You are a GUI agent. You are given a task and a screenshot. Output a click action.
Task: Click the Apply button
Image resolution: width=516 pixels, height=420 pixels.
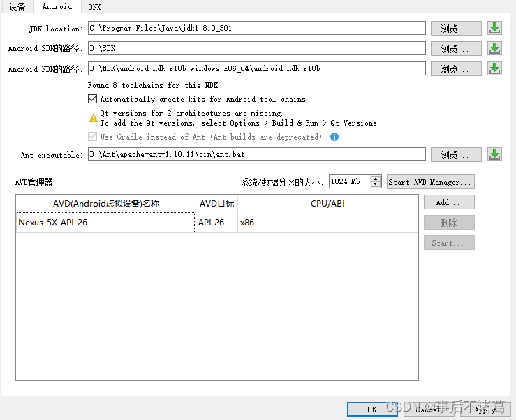486,410
